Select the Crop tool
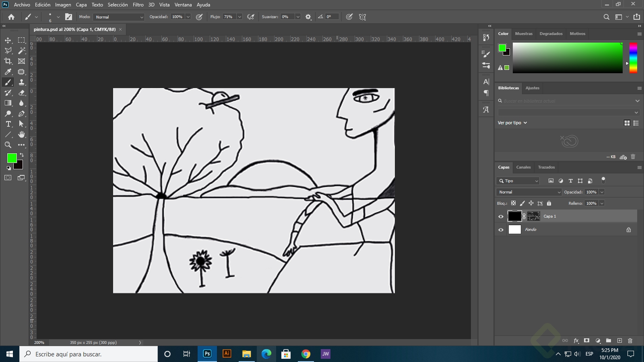 (x=8, y=61)
